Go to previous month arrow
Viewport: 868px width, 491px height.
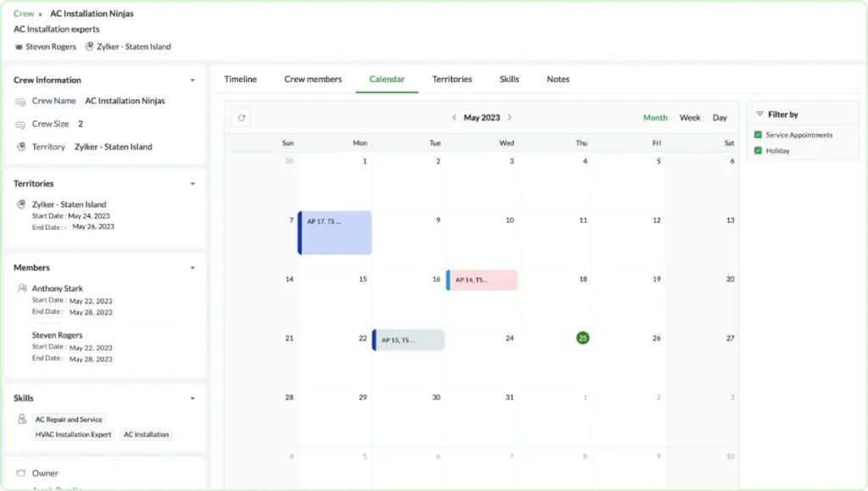coord(454,118)
